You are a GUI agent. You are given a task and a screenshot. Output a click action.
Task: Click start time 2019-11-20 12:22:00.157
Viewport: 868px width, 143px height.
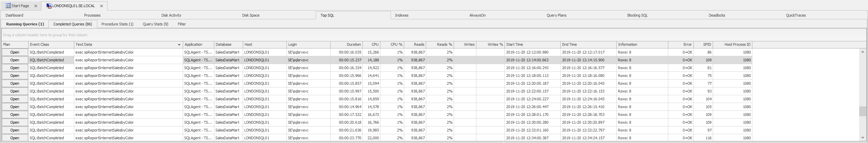533,91
